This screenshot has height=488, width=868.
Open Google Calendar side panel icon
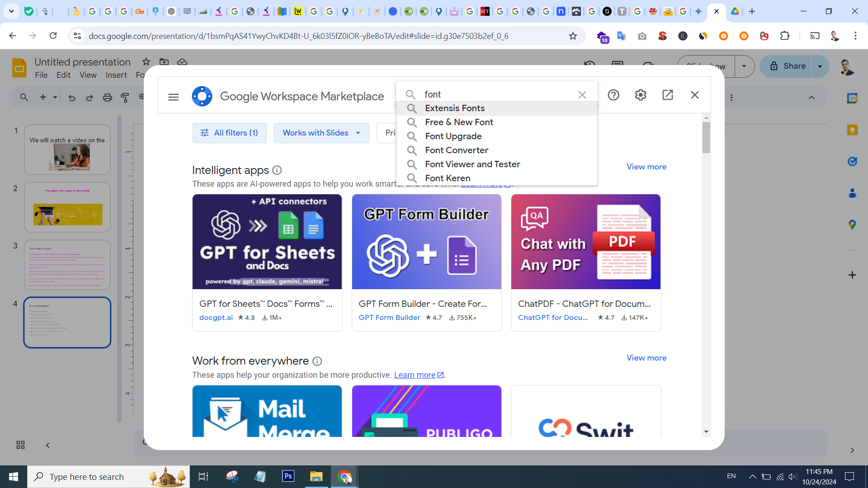852,98
